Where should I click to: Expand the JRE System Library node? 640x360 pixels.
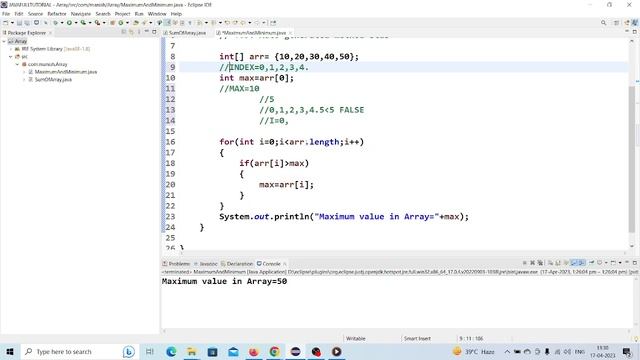tap(11, 49)
